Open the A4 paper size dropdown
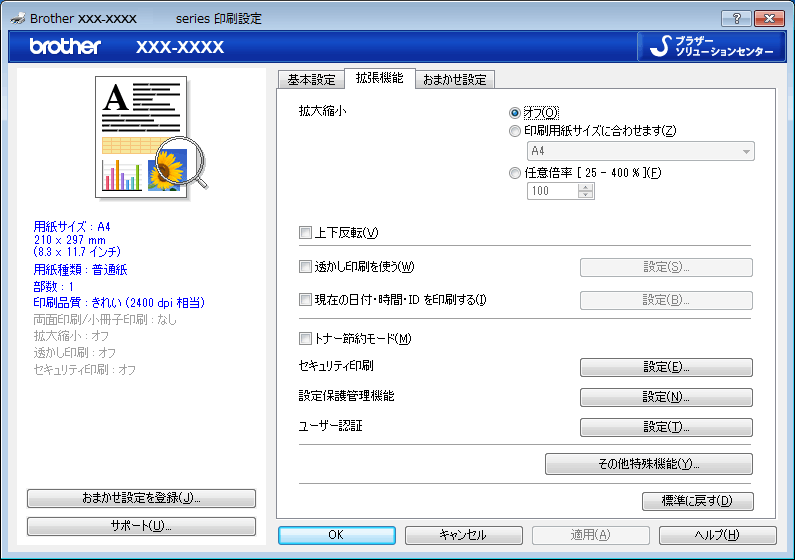 click(x=641, y=151)
